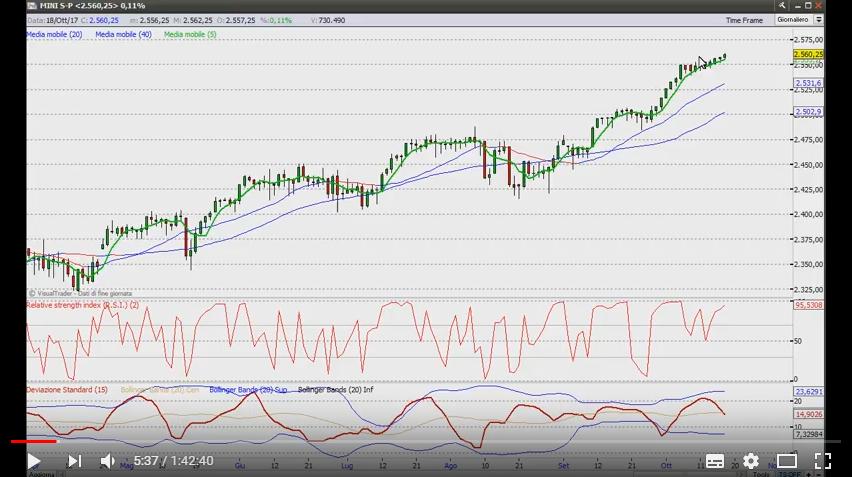Click the 2.325,00 price axis label
Image resolution: width=852 pixels, height=477 pixels.
pyautogui.click(x=808, y=290)
